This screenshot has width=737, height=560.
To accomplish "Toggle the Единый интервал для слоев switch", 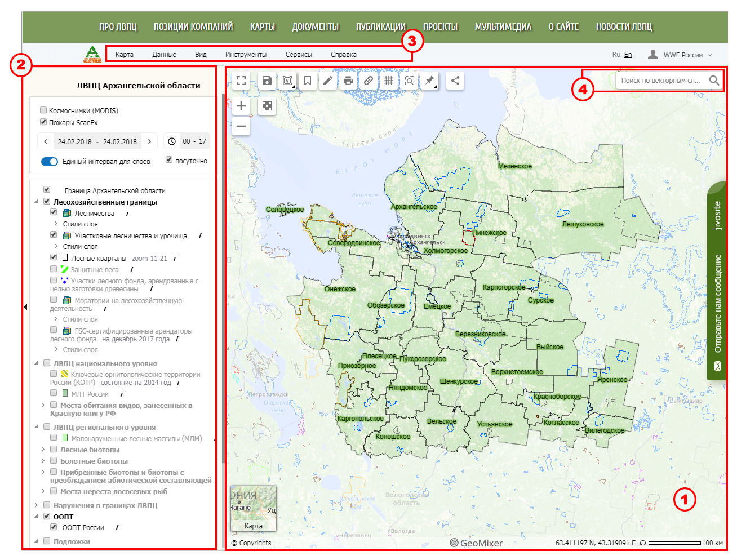I will 50,162.
